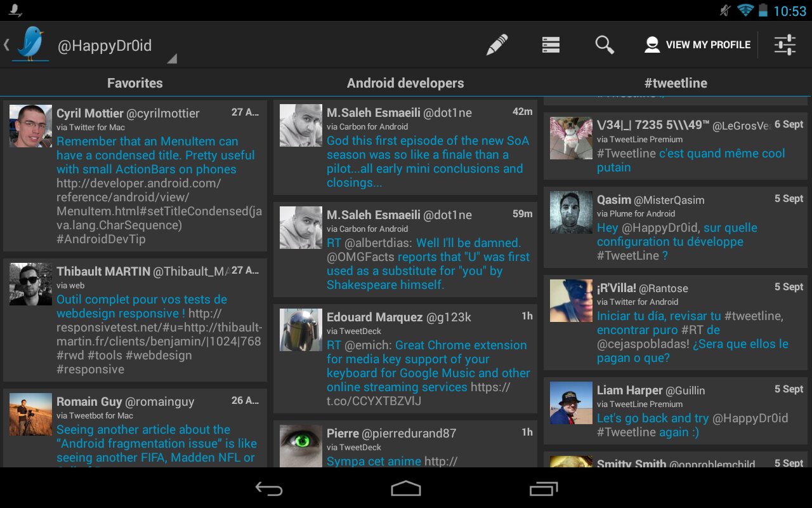Open the recent apps navigation button
The width and height of the screenshot is (812, 508).
click(x=543, y=488)
